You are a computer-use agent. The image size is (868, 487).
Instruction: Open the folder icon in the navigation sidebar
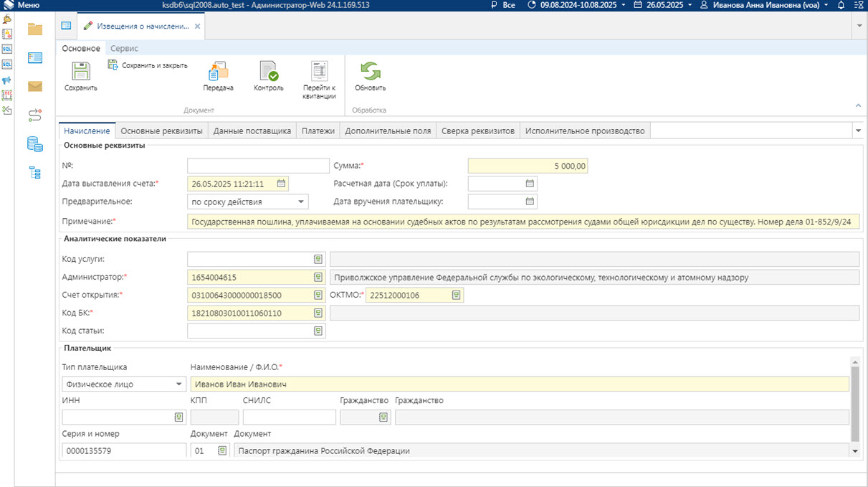(35, 29)
